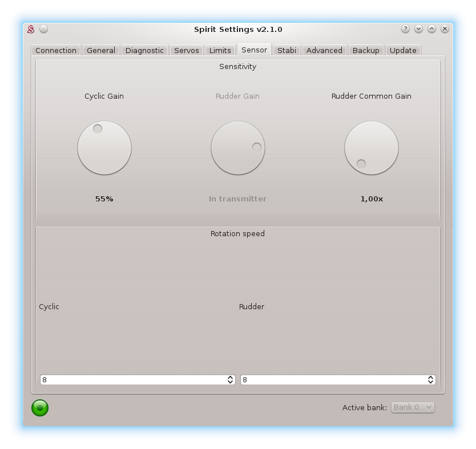Click the Rudder Common Gain dial
The width and height of the screenshot is (476, 449).
click(x=372, y=148)
